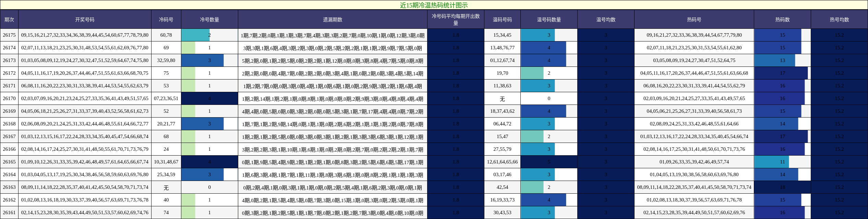
Task: Click the cold count bar in row 26175
Action: pyautogui.click(x=195, y=35)
